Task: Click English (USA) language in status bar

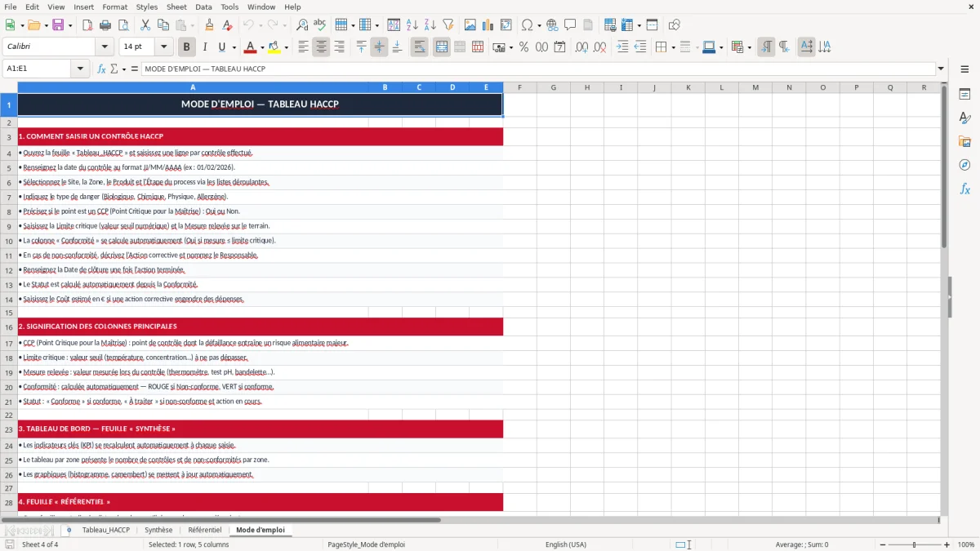Action: [566, 544]
